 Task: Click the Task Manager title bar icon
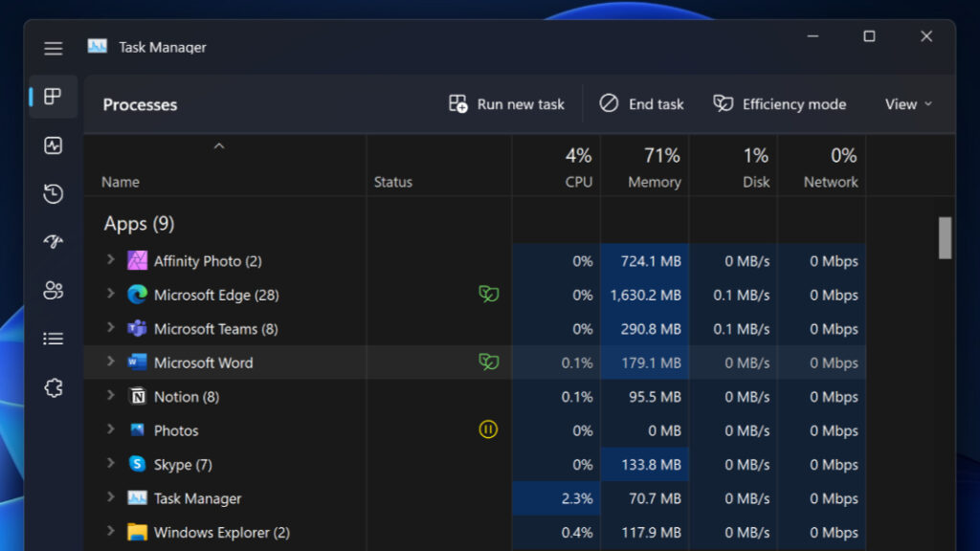point(98,47)
